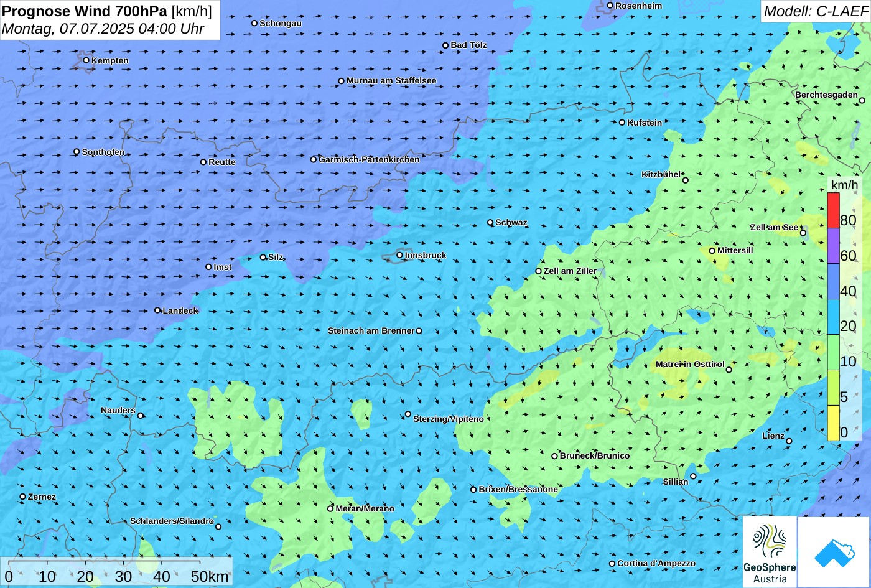The image size is (871, 588).
Task: Click the legend 'km/h' unit label
Action: pos(844,185)
